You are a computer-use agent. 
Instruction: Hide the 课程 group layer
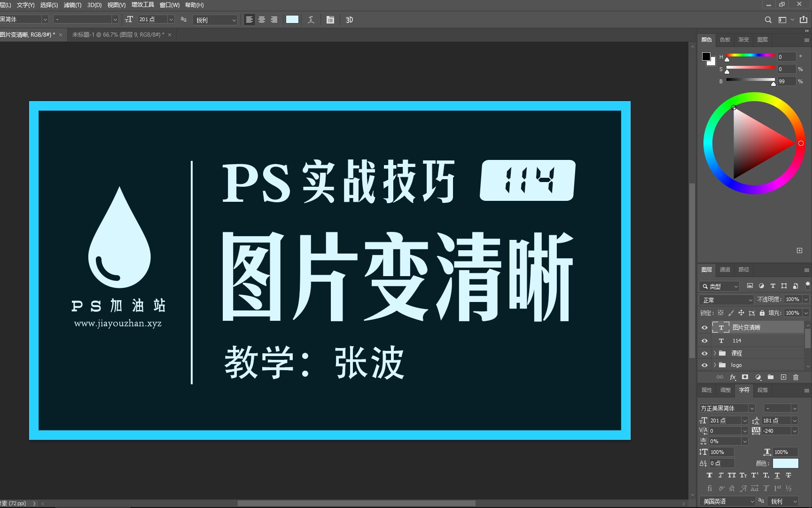(704, 353)
